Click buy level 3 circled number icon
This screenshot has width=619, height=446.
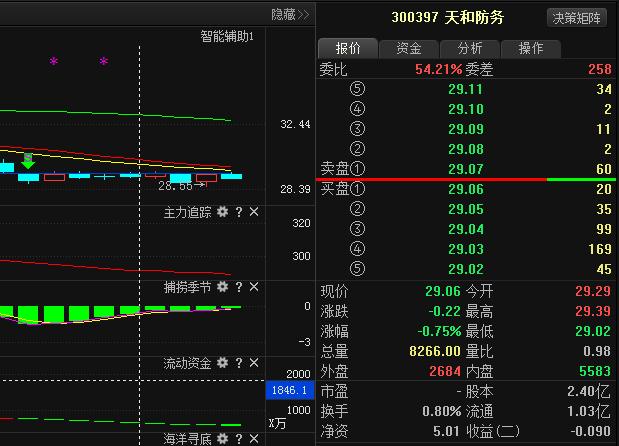[x=357, y=229]
